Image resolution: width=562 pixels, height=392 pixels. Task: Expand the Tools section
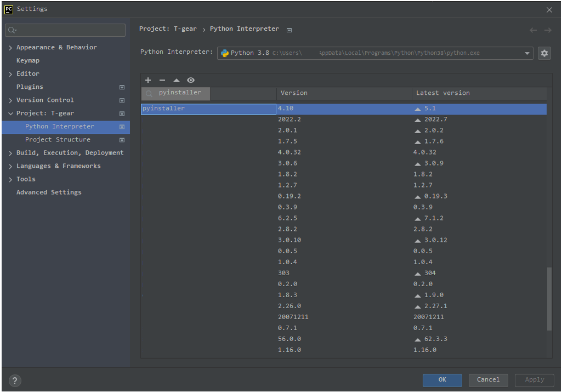(10, 179)
